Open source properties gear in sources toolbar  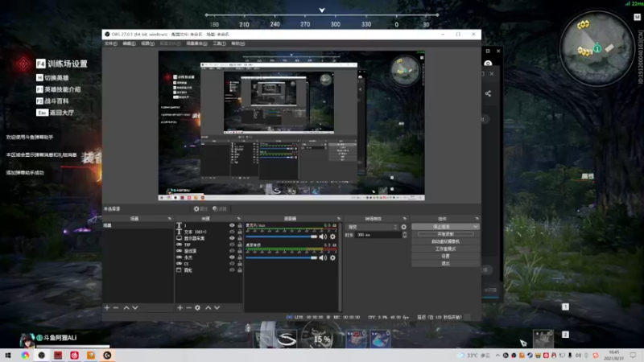[x=197, y=307]
